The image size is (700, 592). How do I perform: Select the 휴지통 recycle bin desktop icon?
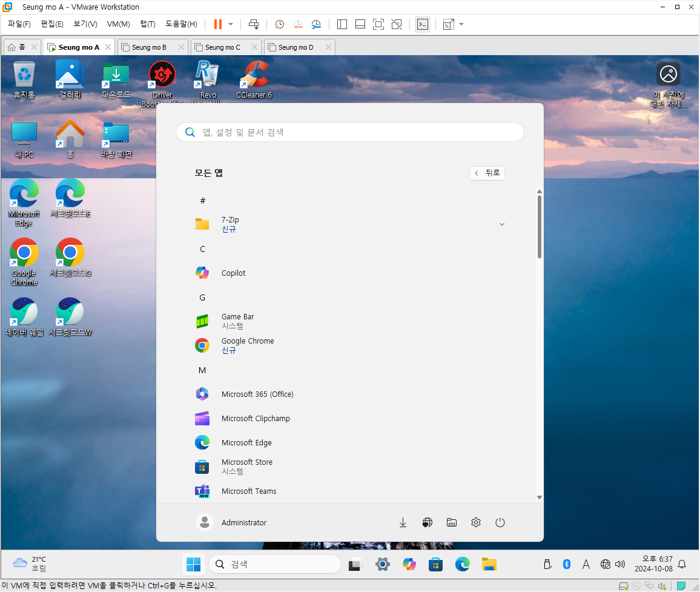click(x=24, y=81)
